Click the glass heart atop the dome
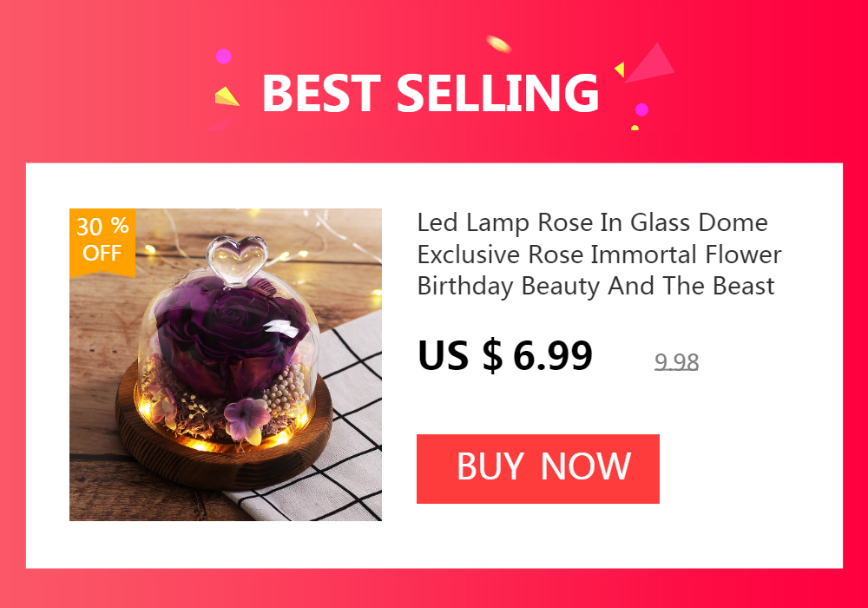The height and width of the screenshot is (608, 868). [x=237, y=259]
